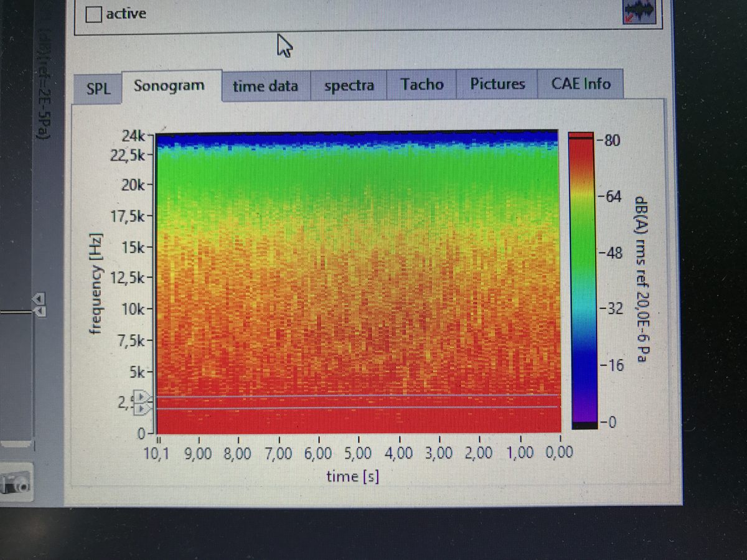Open the CAE Info tab
Screen dimensions: 747x560
click(581, 83)
